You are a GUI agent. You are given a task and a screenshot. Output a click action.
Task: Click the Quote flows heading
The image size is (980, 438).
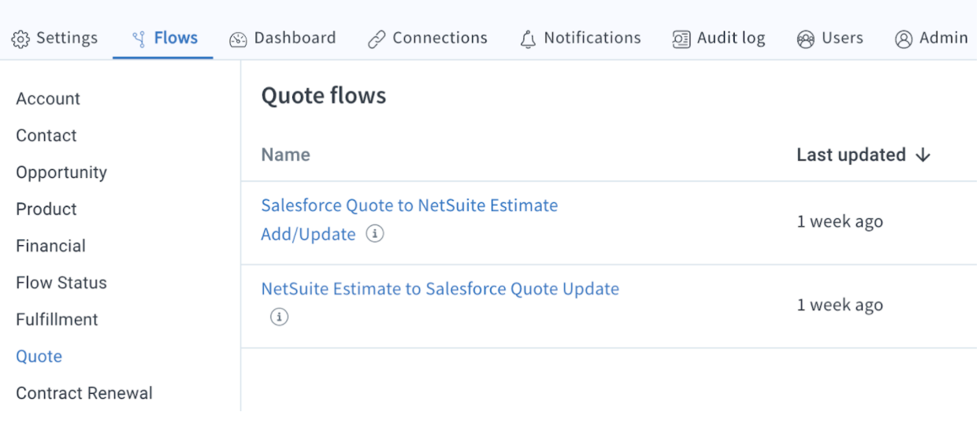(324, 96)
